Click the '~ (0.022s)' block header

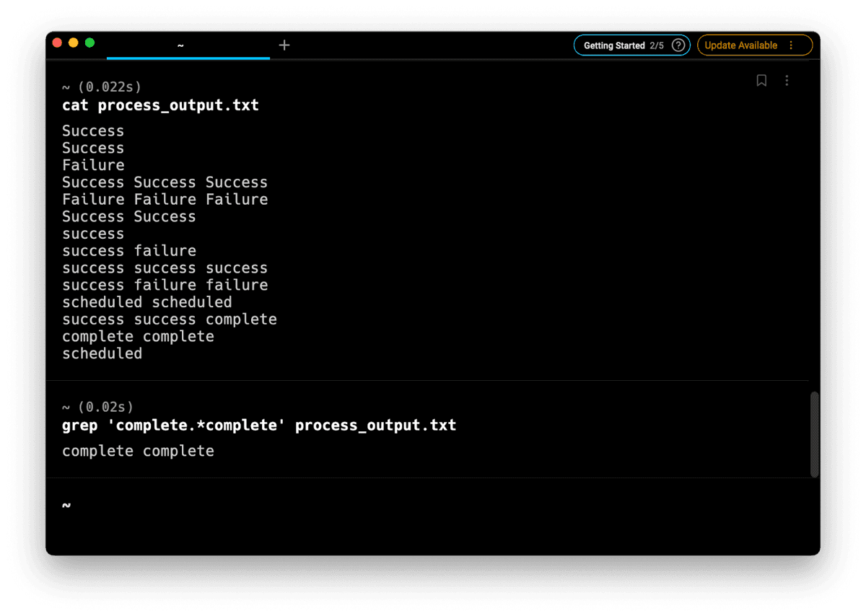click(x=101, y=87)
